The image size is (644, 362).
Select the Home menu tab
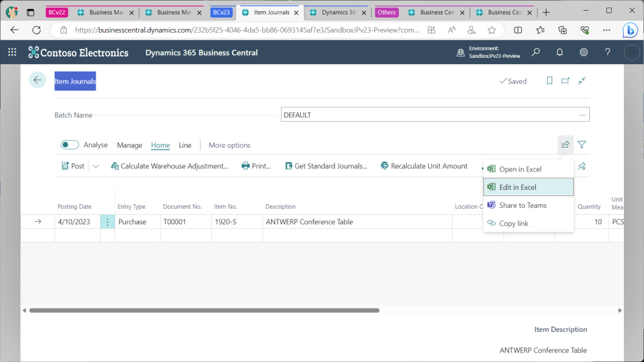pyautogui.click(x=160, y=145)
